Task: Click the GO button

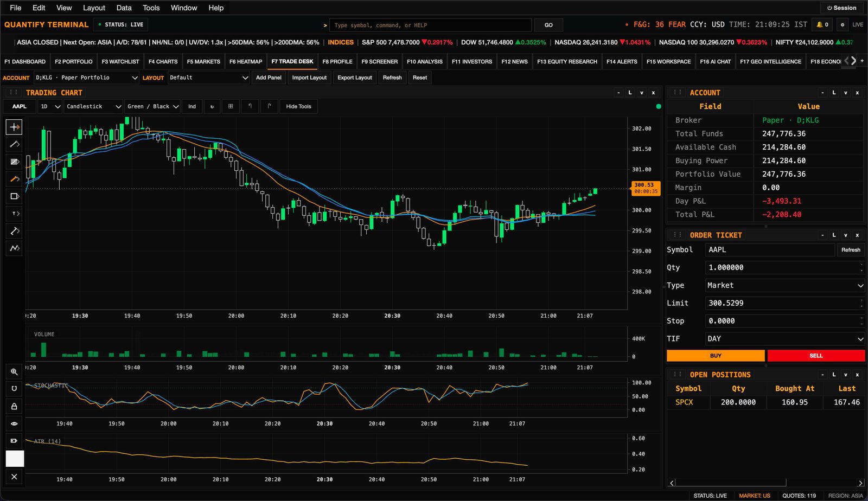Action: point(548,25)
